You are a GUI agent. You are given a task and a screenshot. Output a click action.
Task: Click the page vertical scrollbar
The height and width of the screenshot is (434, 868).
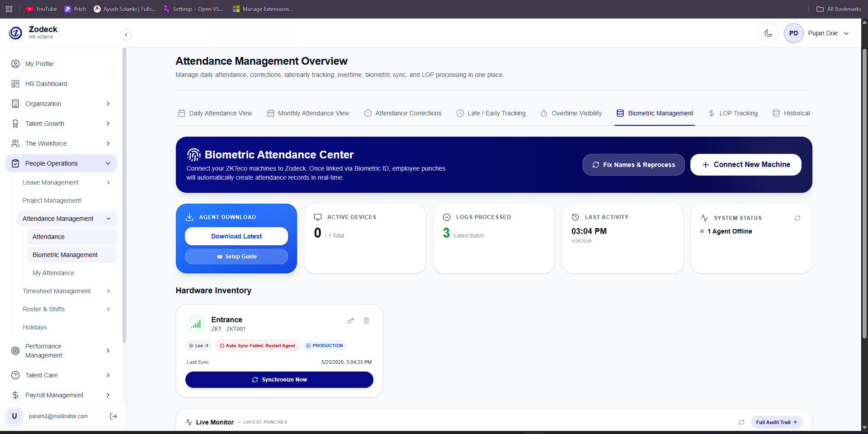864,194
